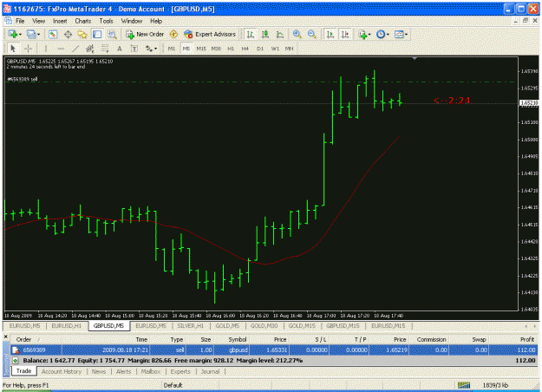Switch timeframe to H1

coord(231,49)
